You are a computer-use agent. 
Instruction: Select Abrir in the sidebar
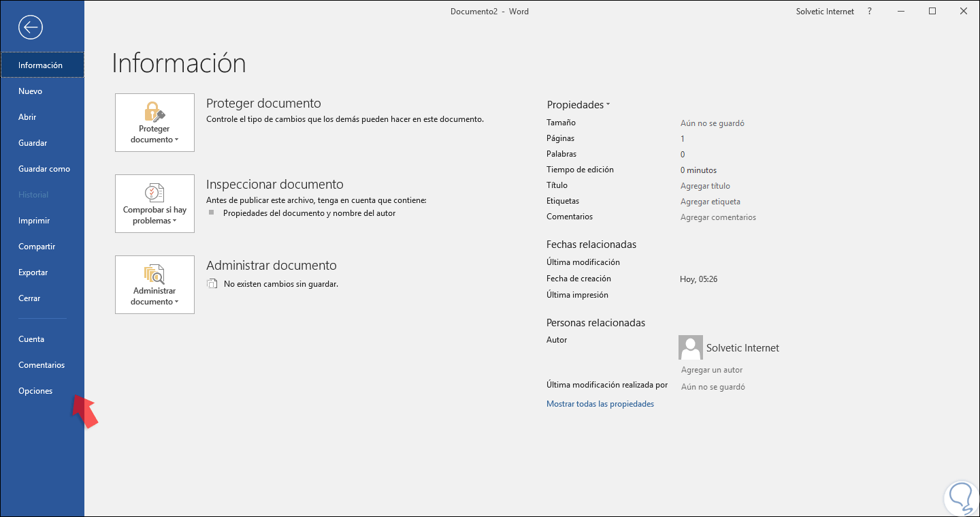pyautogui.click(x=42, y=117)
